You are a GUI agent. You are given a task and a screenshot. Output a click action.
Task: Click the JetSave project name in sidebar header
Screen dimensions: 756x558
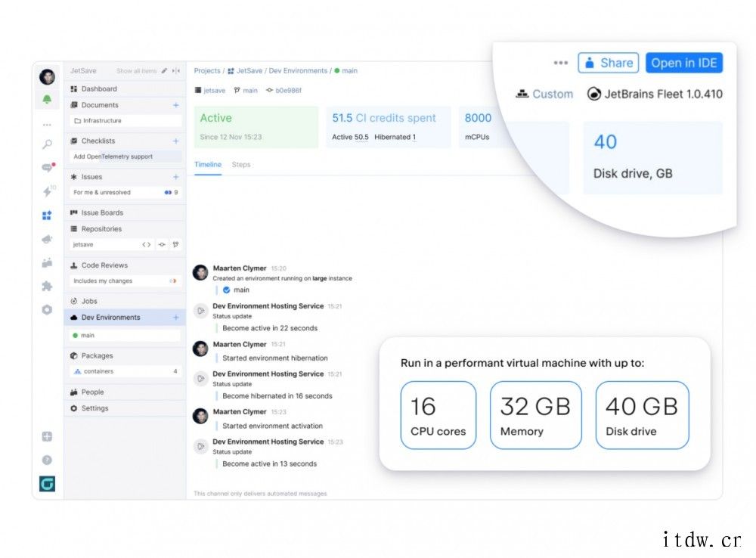click(x=83, y=71)
